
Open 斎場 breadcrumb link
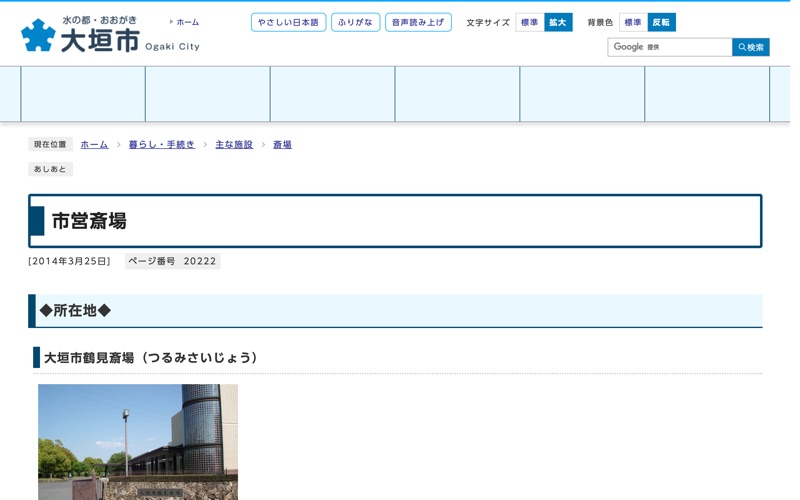point(282,144)
